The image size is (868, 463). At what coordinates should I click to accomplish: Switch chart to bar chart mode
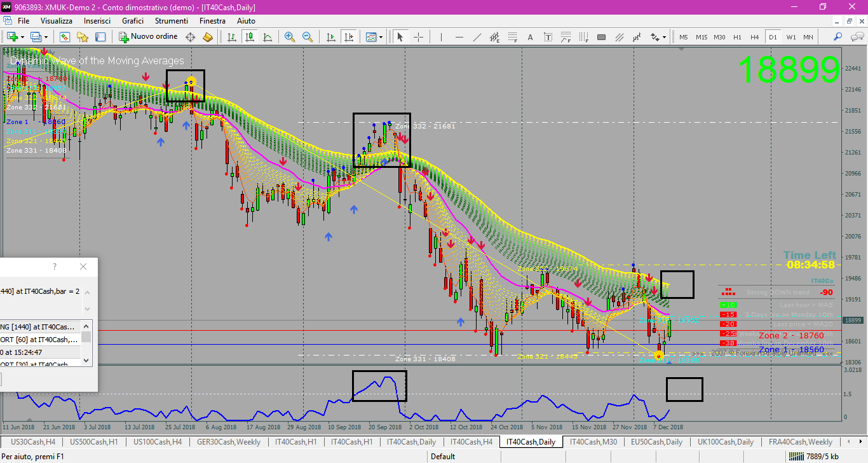coord(232,37)
